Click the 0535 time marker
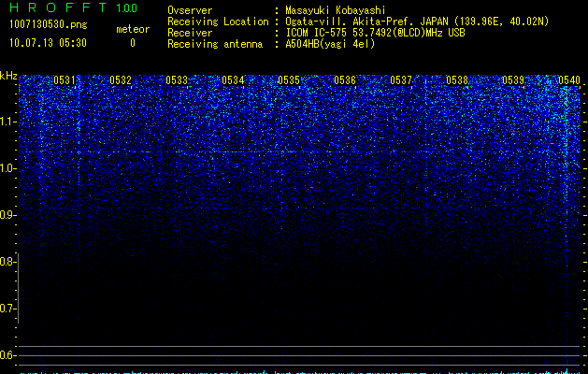This screenshot has height=374, width=588. [x=289, y=80]
